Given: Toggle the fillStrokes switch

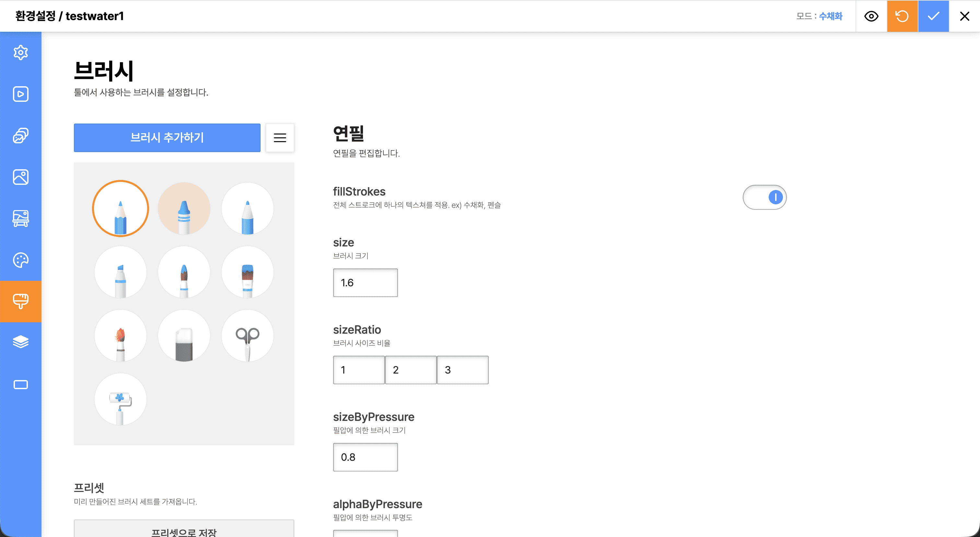Looking at the screenshot, I should click(x=764, y=197).
